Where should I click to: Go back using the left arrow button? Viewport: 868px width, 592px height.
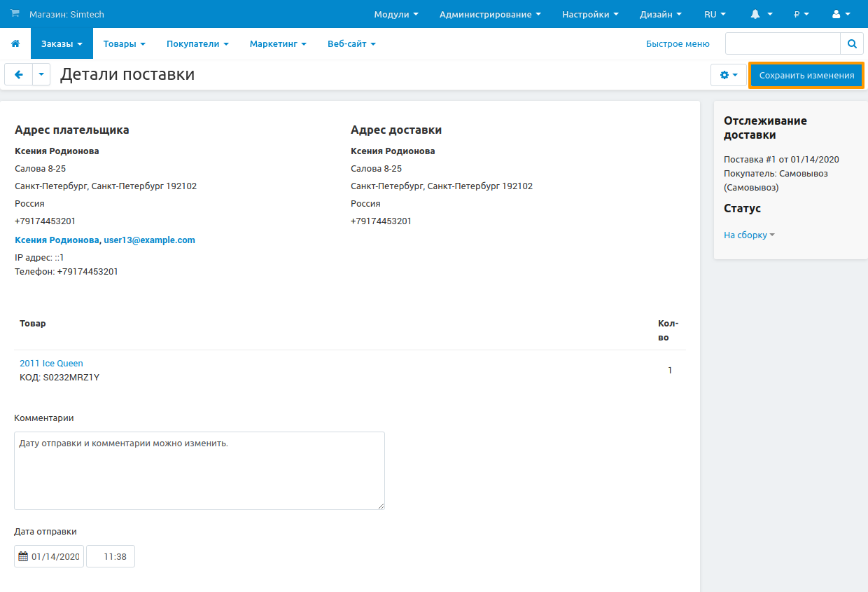[19, 74]
